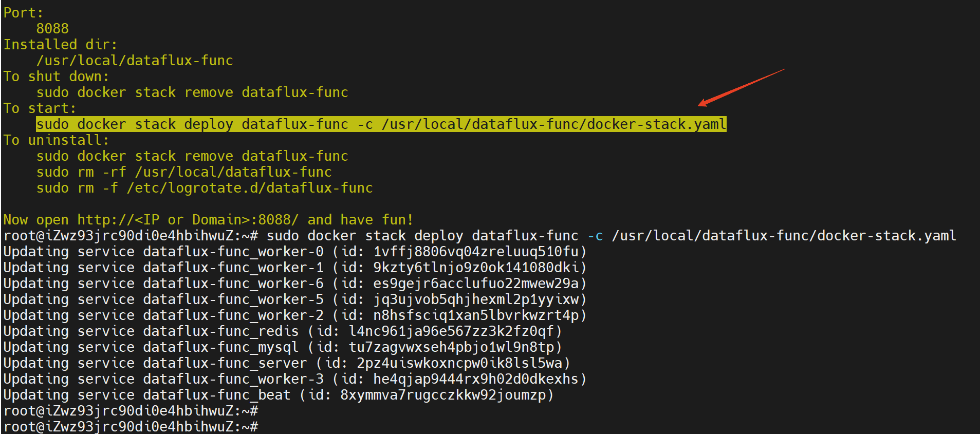Click the red arrow annotation

(x=741, y=87)
